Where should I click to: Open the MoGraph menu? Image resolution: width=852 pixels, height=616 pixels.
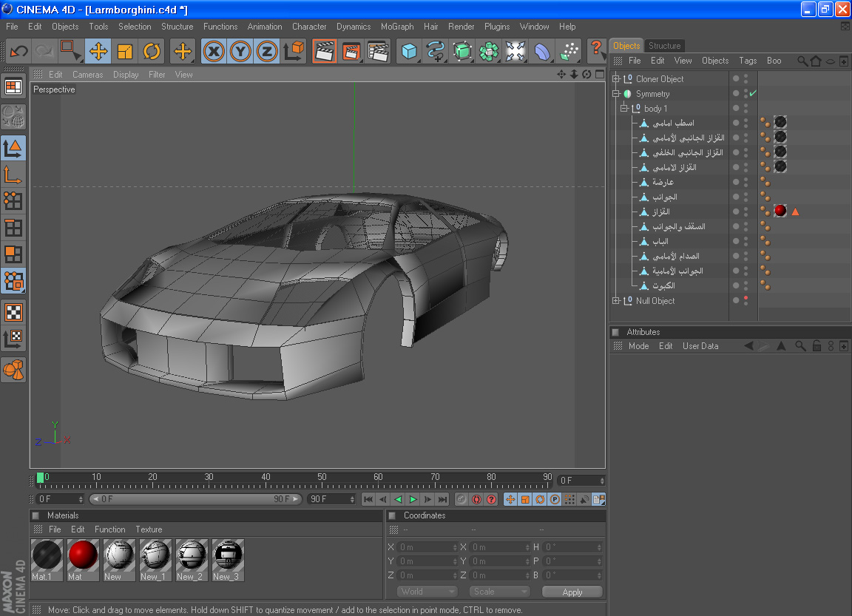[397, 27]
